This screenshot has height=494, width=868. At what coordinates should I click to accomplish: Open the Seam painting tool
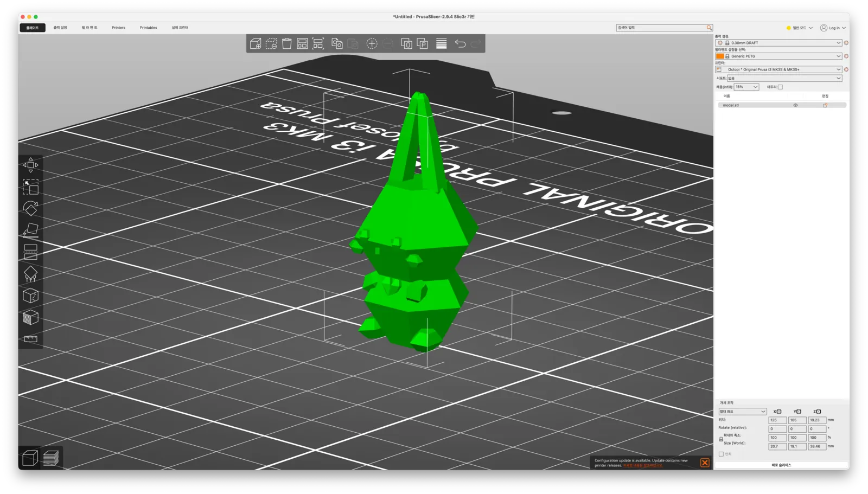[x=30, y=296]
